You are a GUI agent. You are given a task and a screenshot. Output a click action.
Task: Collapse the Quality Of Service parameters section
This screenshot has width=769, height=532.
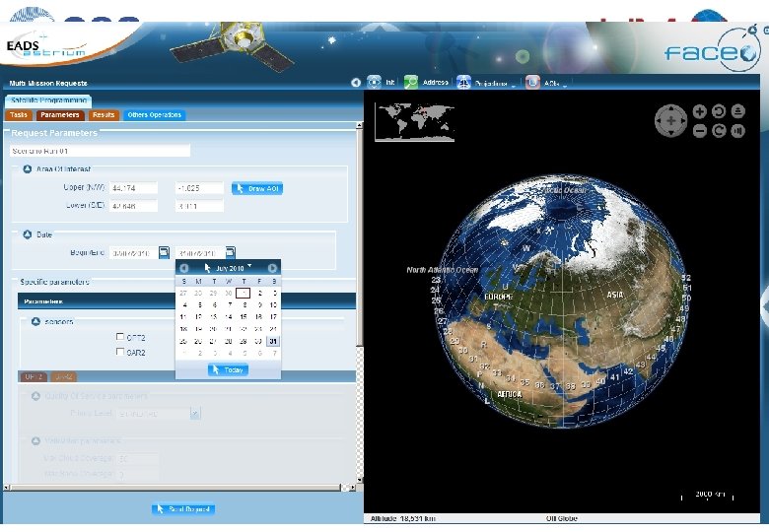[x=35, y=396]
